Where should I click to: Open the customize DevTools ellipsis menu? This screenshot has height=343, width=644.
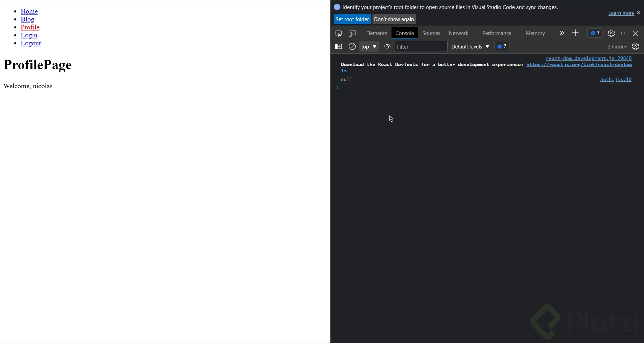coord(624,33)
